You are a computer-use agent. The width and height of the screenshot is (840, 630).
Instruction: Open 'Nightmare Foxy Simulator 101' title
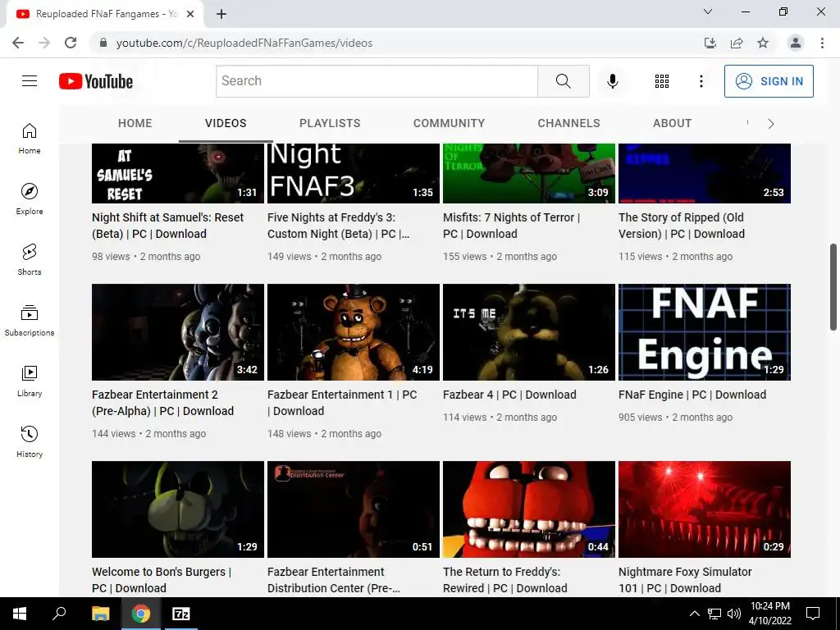pyautogui.click(x=685, y=580)
